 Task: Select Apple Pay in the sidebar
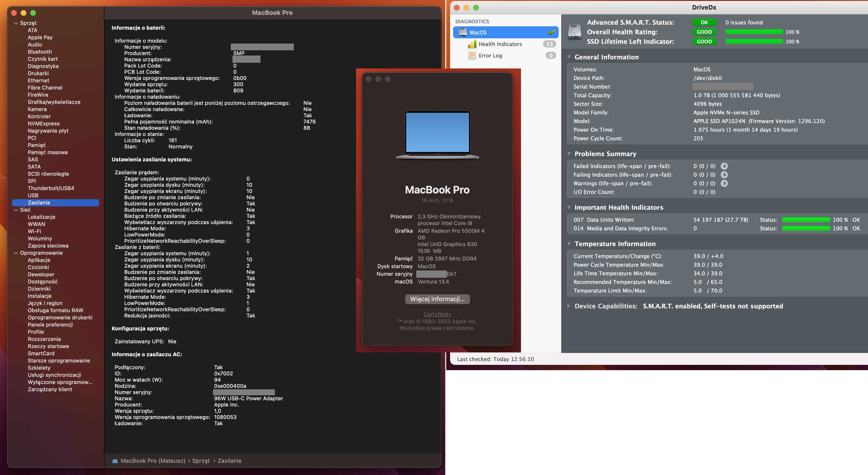pos(40,37)
